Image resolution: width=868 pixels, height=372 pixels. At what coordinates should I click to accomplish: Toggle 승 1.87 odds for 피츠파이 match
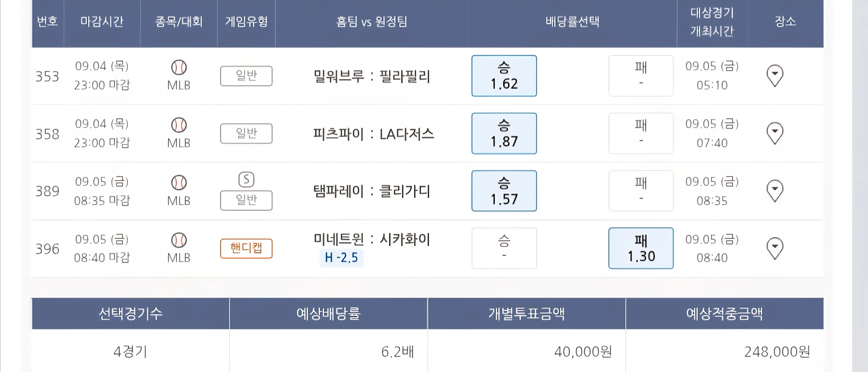click(504, 133)
